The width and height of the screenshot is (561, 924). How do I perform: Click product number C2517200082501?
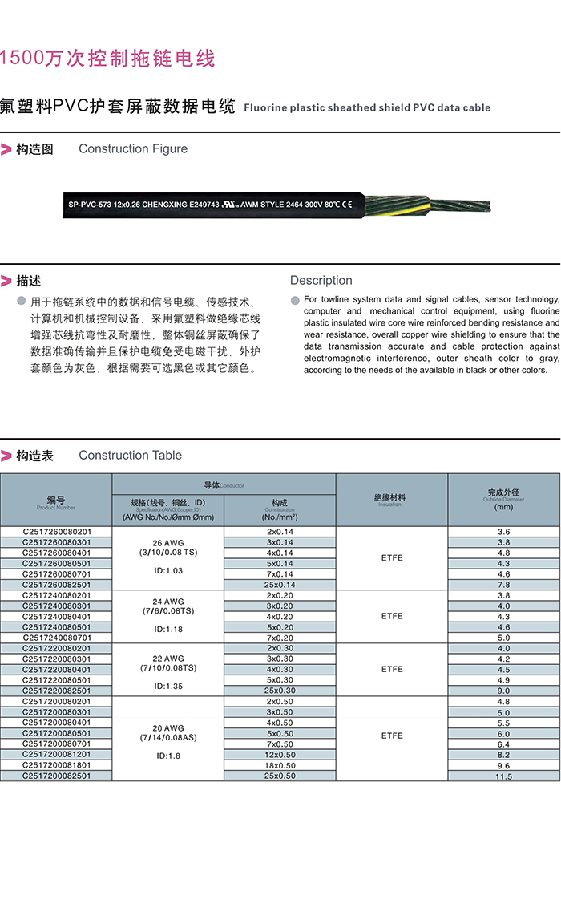coord(56,776)
